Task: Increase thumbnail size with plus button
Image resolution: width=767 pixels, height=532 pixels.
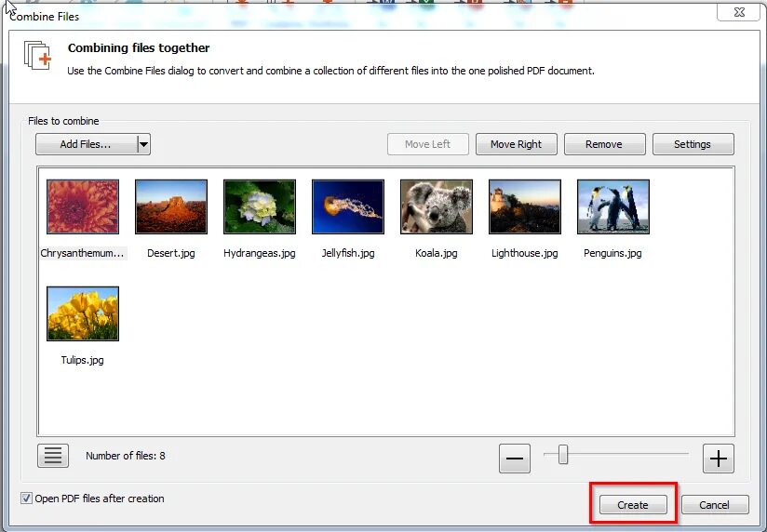Action: point(718,459)
